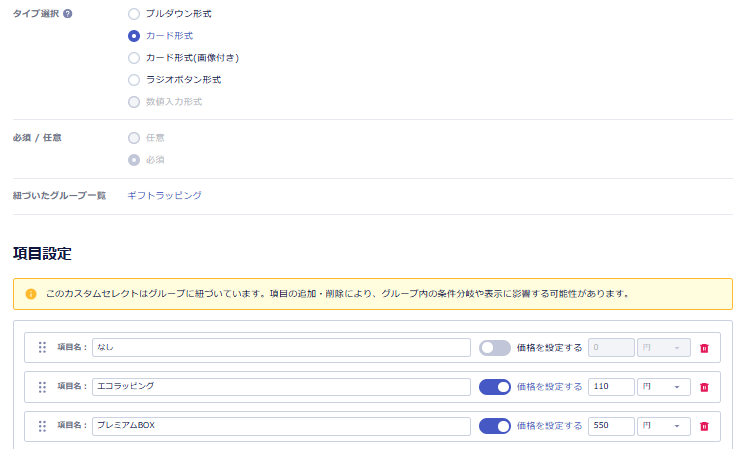Open the ギフトラッピング group link
The image size is (741, 449).
[x=164, y=195]
